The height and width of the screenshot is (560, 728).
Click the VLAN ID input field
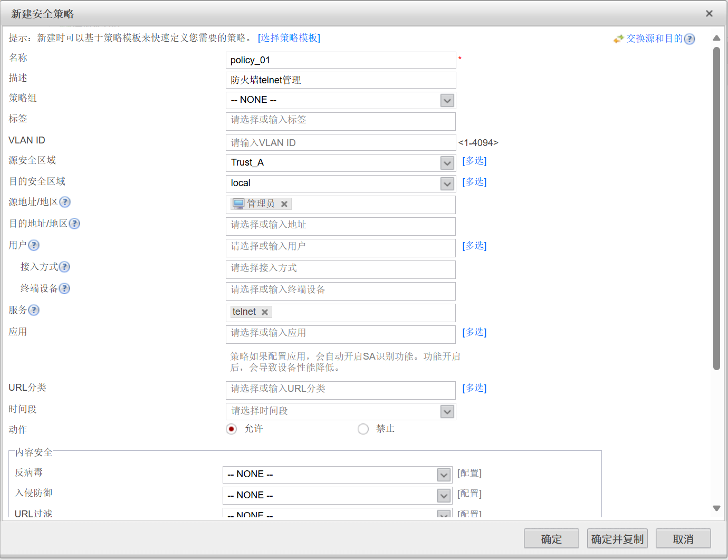tap(341, 142)
